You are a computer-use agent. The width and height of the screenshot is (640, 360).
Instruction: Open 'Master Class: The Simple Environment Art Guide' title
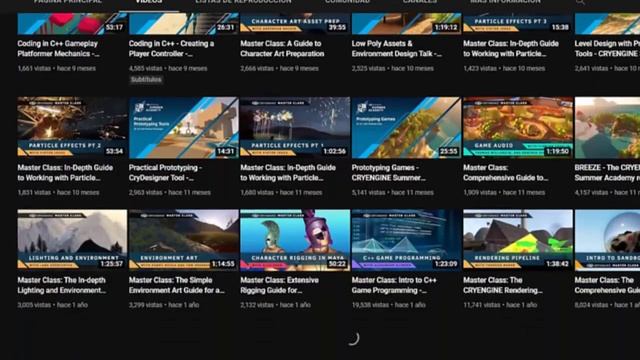tap(177, 285)
